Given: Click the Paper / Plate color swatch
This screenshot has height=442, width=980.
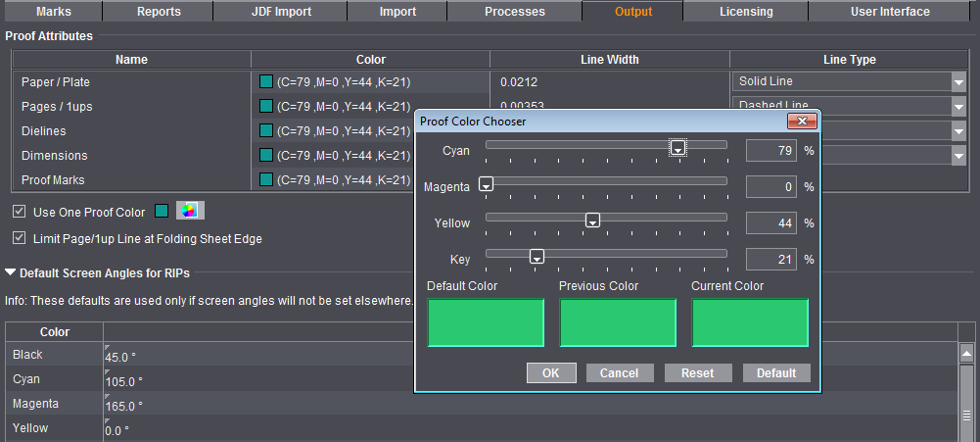Looking at the screenshot, I should (x=265, y=81).
